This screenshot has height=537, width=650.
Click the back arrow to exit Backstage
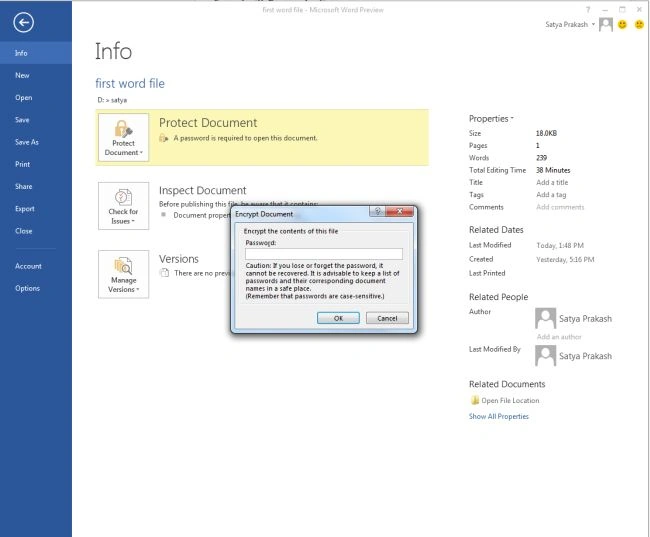23,22
